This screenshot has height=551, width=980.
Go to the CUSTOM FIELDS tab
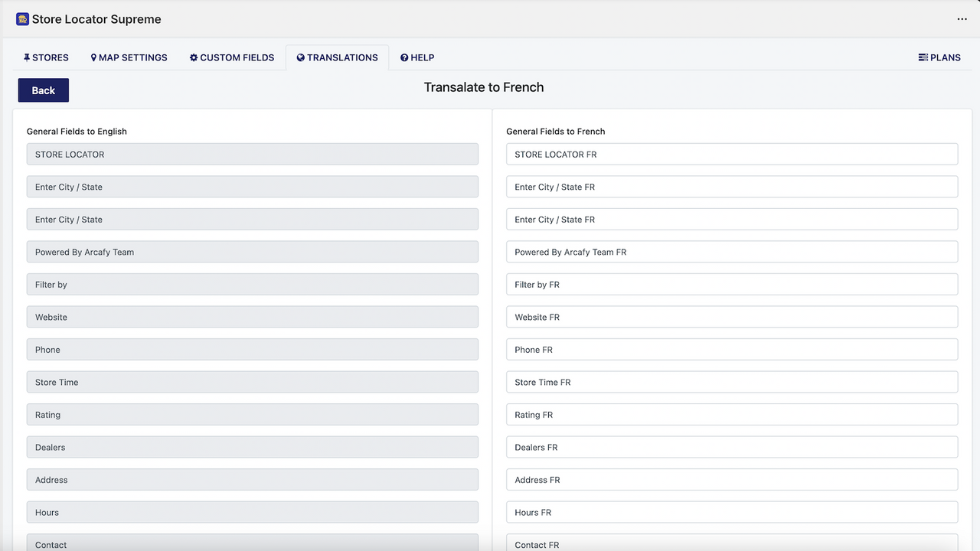[x=232, y=57]
